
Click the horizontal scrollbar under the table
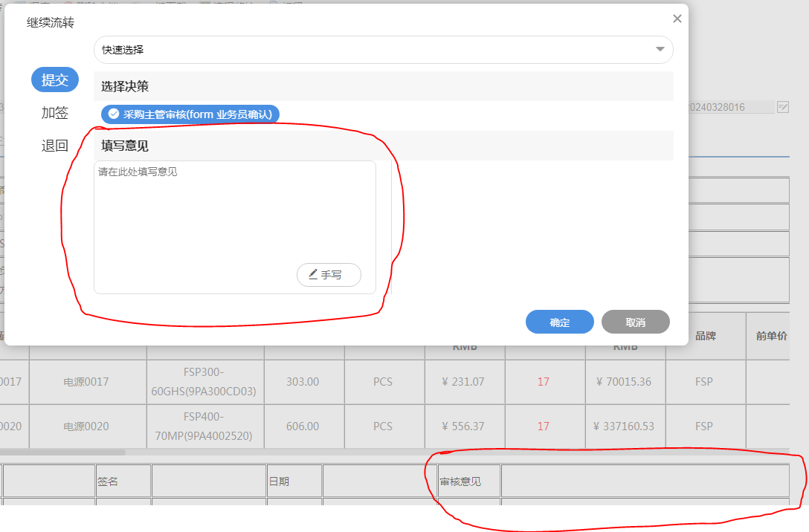pos(63,452)
